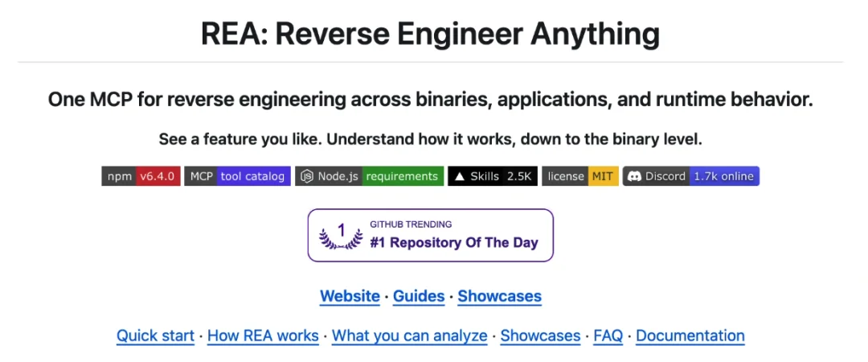Image resolution: width=868 pixels, height=362 pixels.
Task: Jump to the Quick start section
Action: coord(156,336)
